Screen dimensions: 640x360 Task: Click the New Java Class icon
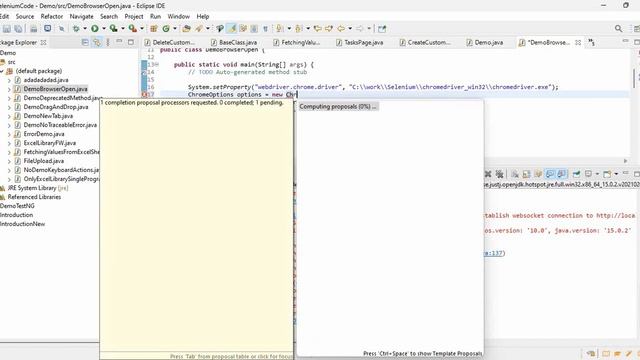pyautogui.click(x=166, y=29)
